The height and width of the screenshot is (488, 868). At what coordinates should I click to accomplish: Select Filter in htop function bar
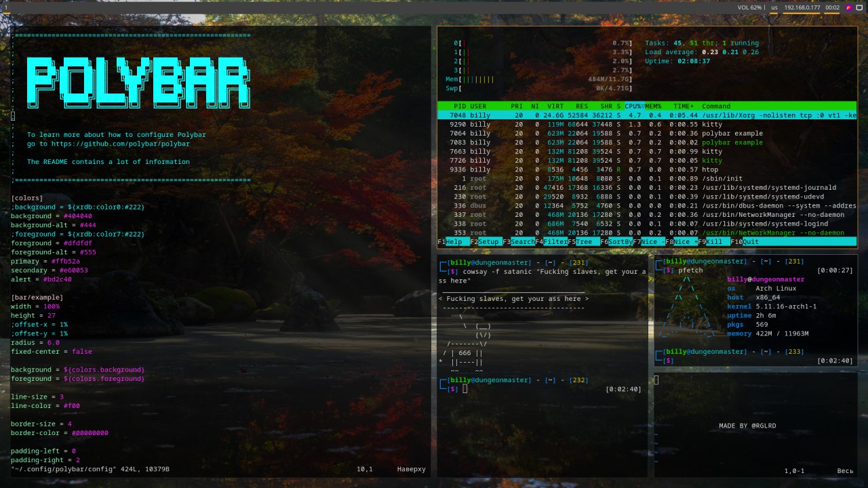pyautogui.click(x=551, y=241)
